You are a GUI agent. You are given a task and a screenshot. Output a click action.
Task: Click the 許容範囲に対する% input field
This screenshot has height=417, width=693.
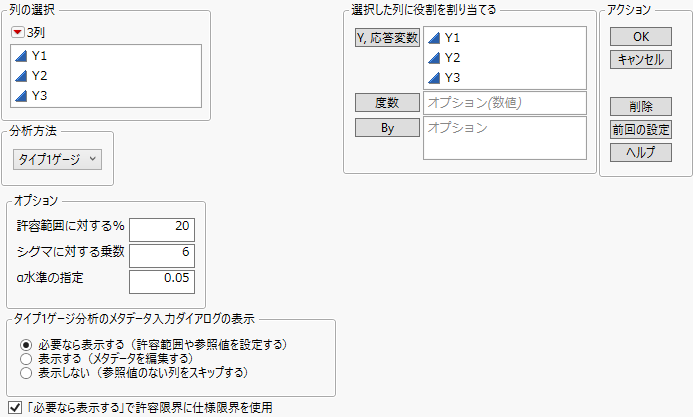click(160, 227)
